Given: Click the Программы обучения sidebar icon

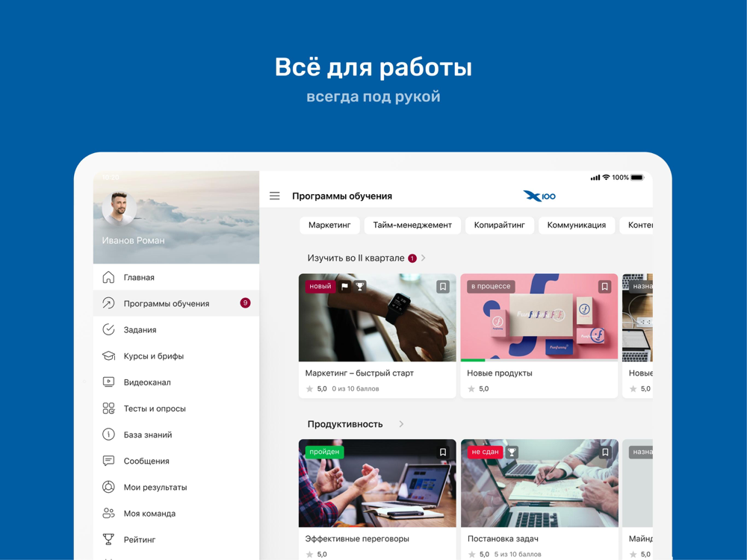Looking at the screenshot, I should 108,303.
